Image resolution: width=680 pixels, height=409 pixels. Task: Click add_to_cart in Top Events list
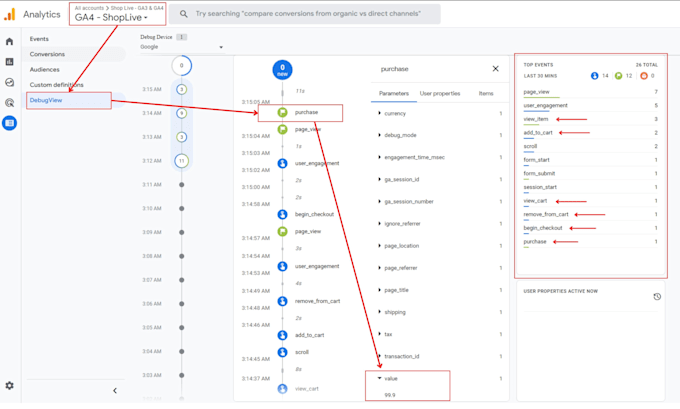point(540,132)
